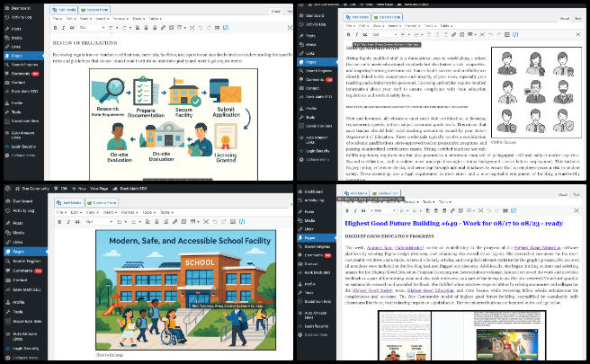
Task: Insert link in School Facility editor toolbar
Action: (175, 222)
